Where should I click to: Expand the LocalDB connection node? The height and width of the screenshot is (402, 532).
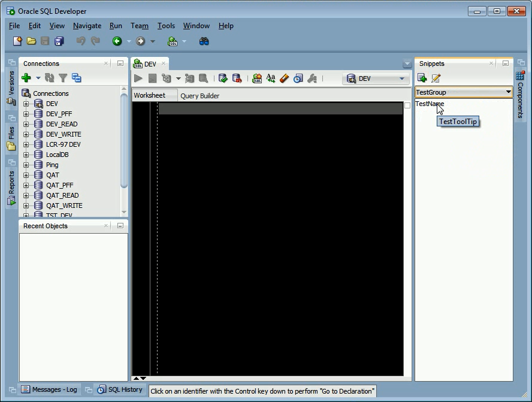point(26,155)
